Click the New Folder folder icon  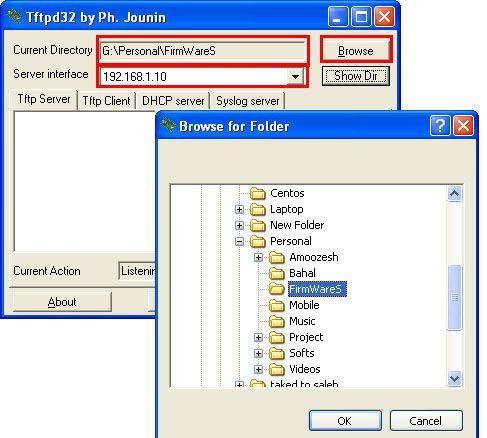(257, 225)
